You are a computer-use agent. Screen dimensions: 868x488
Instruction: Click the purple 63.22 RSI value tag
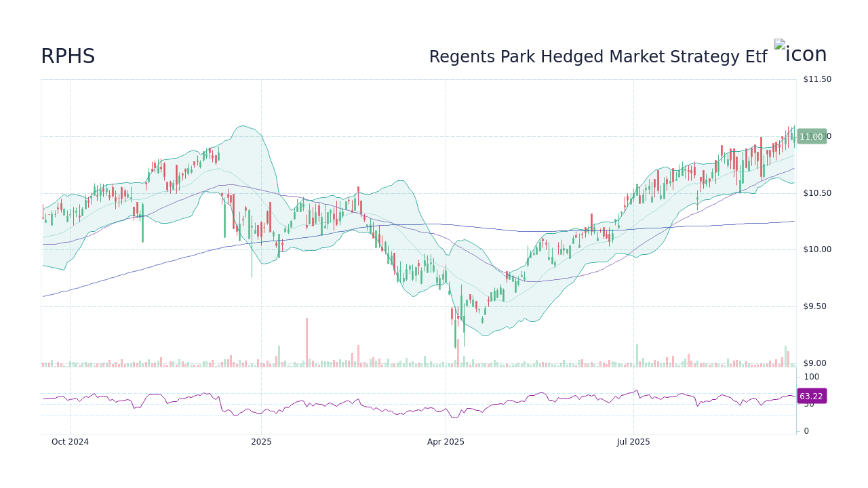(x=812, y=396)
